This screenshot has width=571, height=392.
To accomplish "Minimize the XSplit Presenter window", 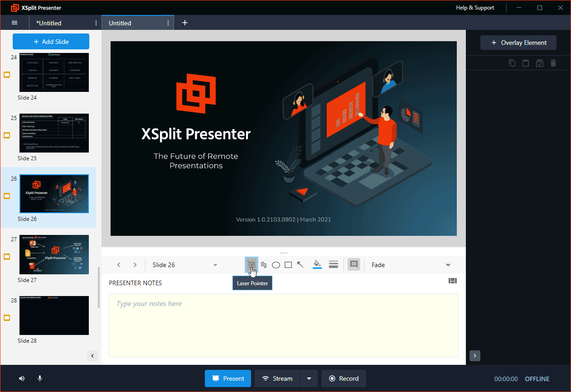I will (520, 8).
